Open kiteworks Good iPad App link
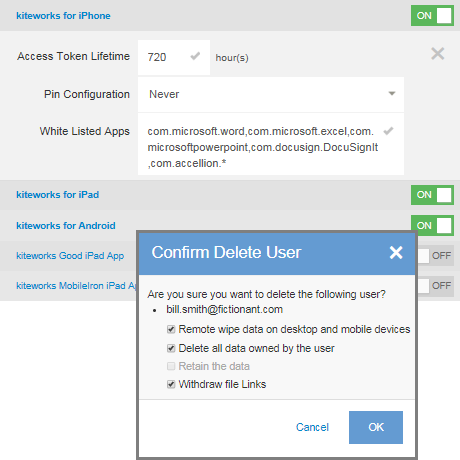The image size is (460, 460). (x=70, y=256)
